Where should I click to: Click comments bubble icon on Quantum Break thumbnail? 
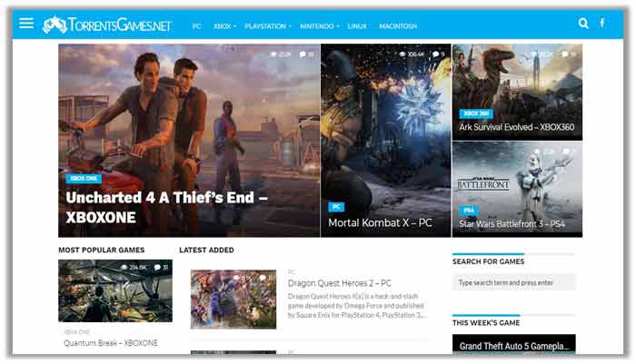[x=157, y=267]
